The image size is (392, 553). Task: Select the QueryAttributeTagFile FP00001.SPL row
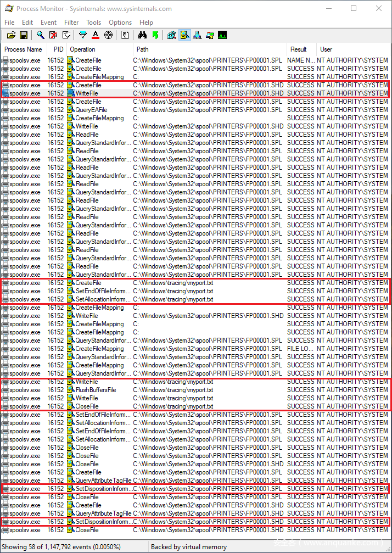pyautogui.click(x=195, y=481)
